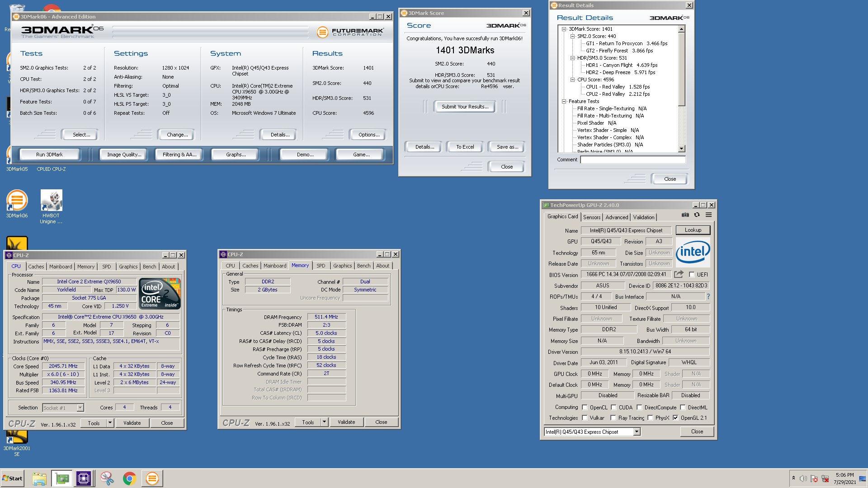Open the Validation tab in GPU-Z
This screenshot has height=488, width=868.
tap(644, 217)
